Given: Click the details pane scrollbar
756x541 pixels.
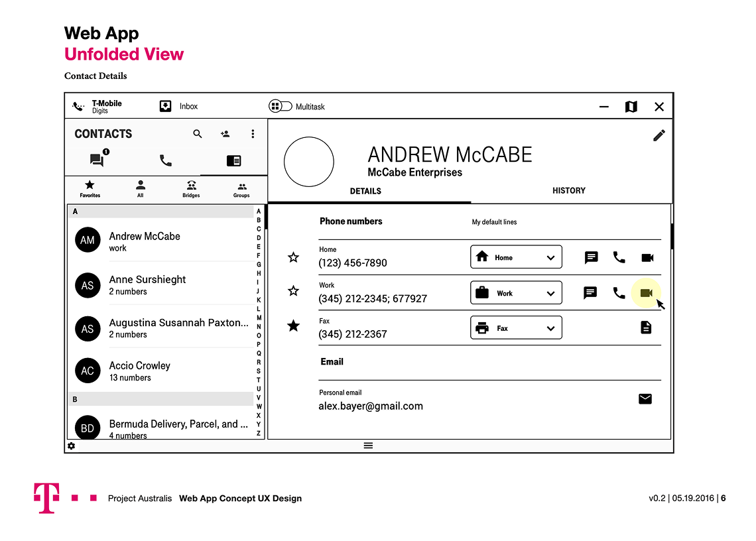Looking at the screenshot, I should pos(672,236).
